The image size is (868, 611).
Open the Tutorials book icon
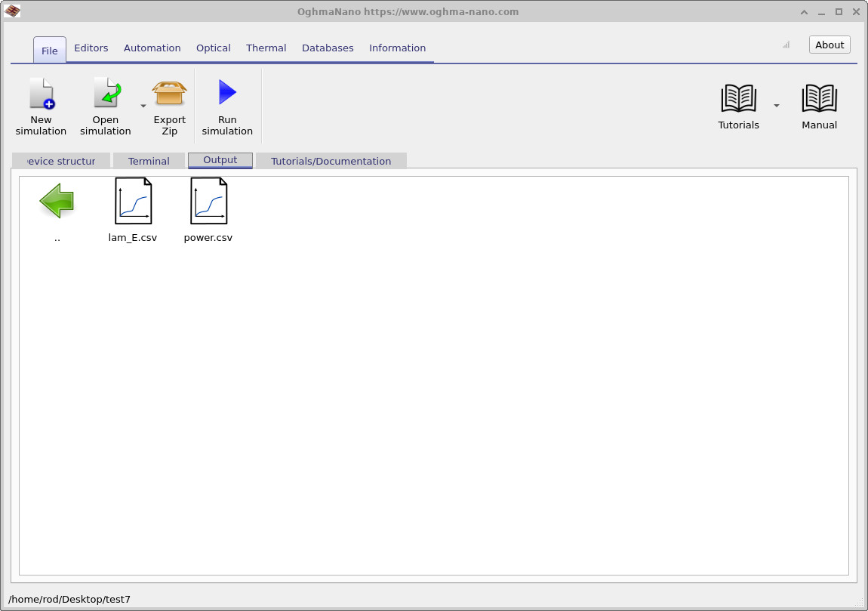738,99
